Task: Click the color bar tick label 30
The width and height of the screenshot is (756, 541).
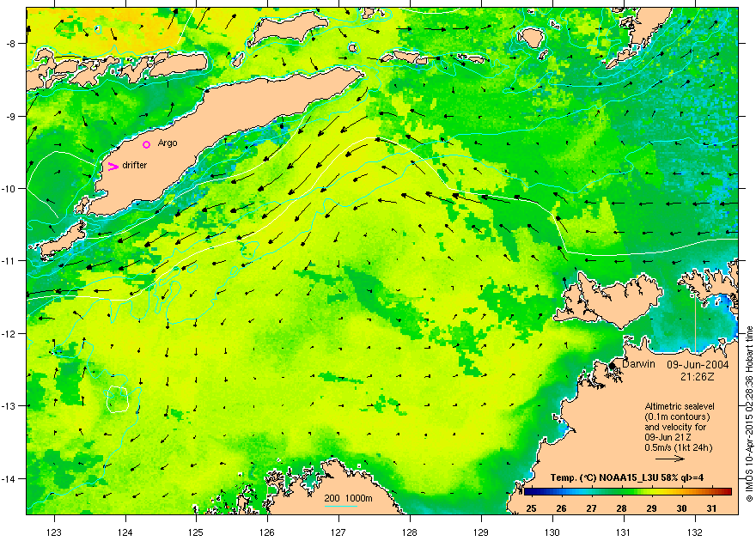Action: pyautogui.click(x=682, y=508)
